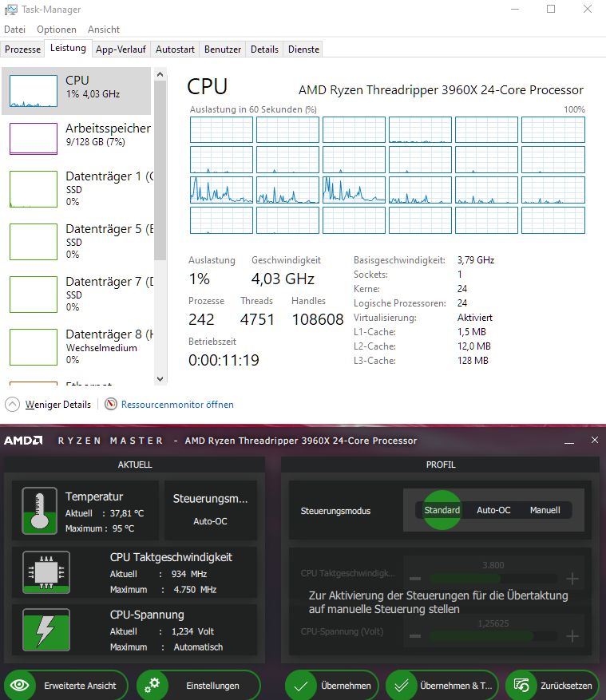Click the CPU-Spannung (Volt) slider bar

[x=493, y=636]
